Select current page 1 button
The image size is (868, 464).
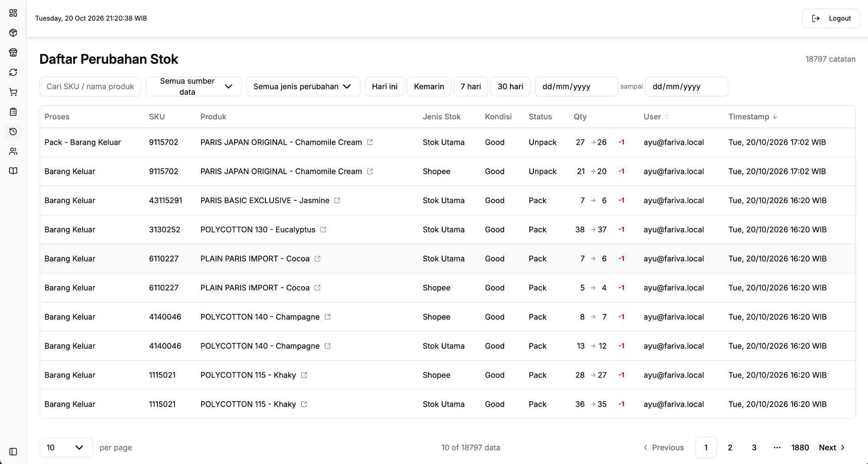coord(706,447)
